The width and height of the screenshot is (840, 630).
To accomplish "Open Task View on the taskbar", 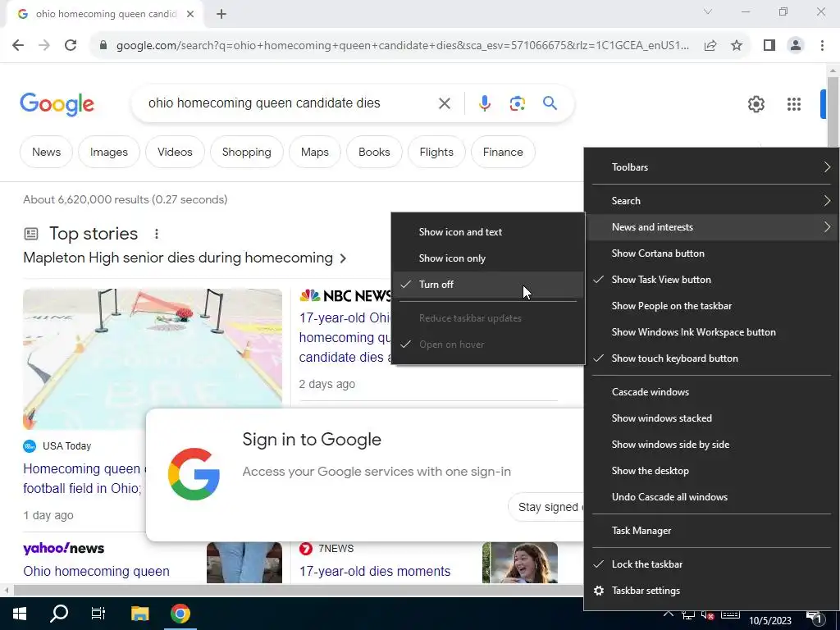I will [x=98, y=614].
